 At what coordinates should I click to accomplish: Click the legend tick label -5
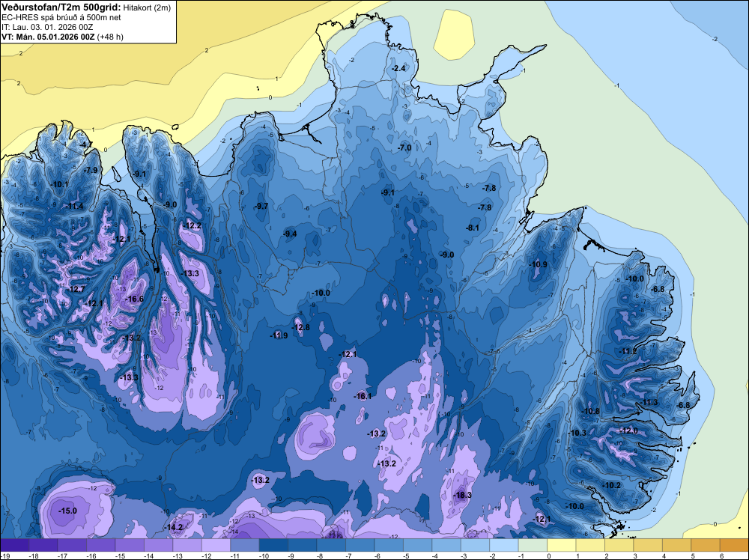(x=406, y=556)
